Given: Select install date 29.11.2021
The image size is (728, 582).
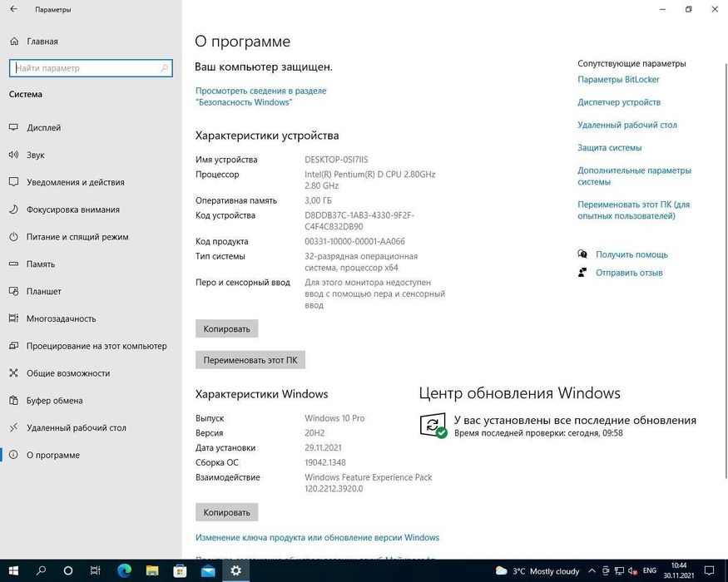Looking at the screenshot, I should [323, 447].
